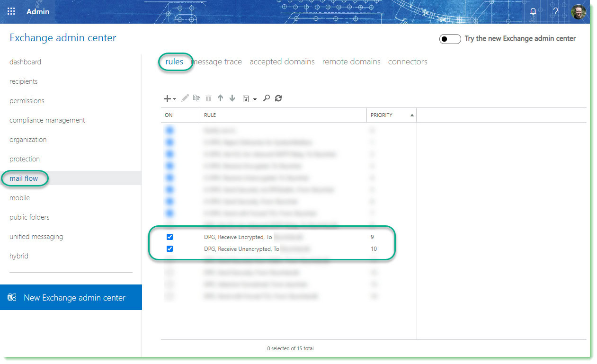The height and width of the screenshot is (364, 597).
Task: Open protection in the sidebar
Action: pos(25,159)
